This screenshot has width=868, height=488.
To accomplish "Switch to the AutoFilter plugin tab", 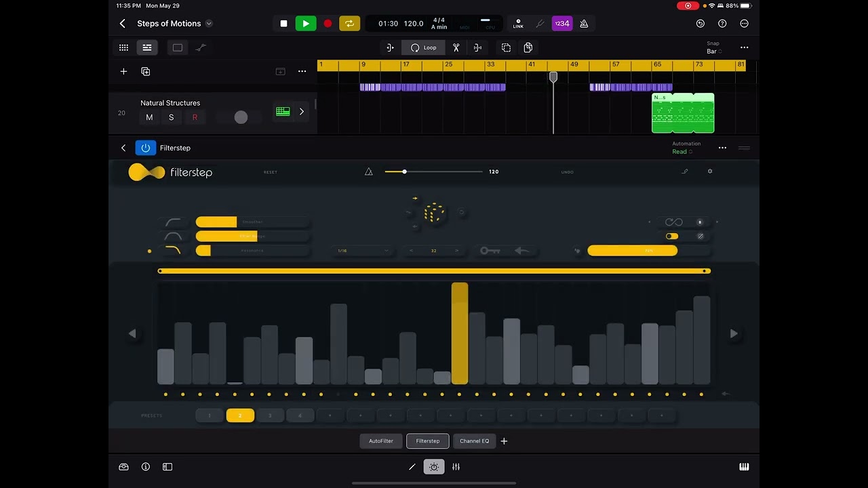I will coord(381,441).
